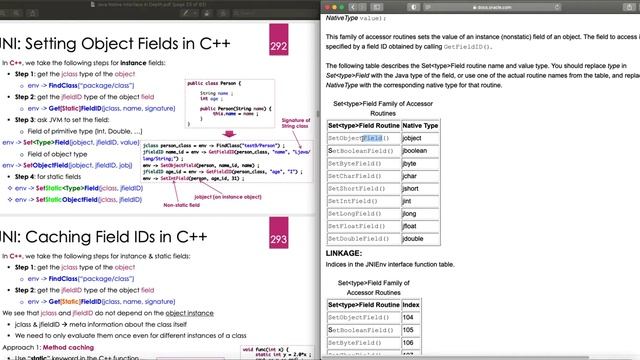The width and height of the screenshot is (640, 360).
Task: Show the markup toolbox in Preview
Action: point(223,13)
